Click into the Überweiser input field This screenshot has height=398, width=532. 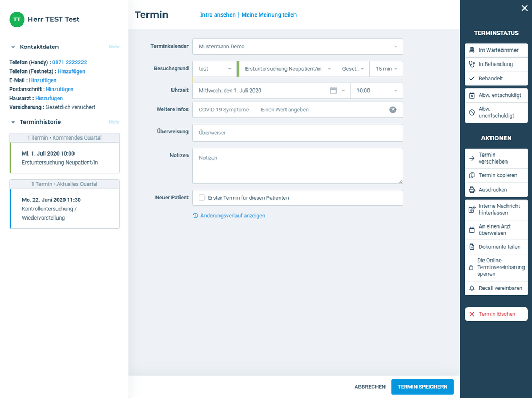coord(298,133)
